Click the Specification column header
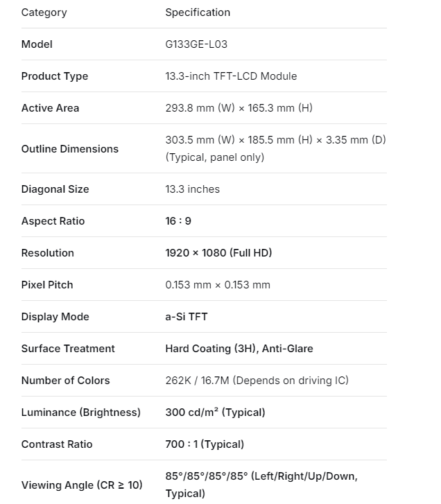 pyautogui.click(x=198, y=12)
